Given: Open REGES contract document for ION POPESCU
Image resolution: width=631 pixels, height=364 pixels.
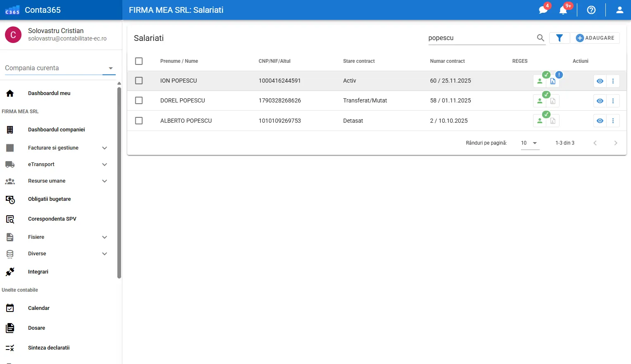Looking at the screenshot, I should (553, 81).
